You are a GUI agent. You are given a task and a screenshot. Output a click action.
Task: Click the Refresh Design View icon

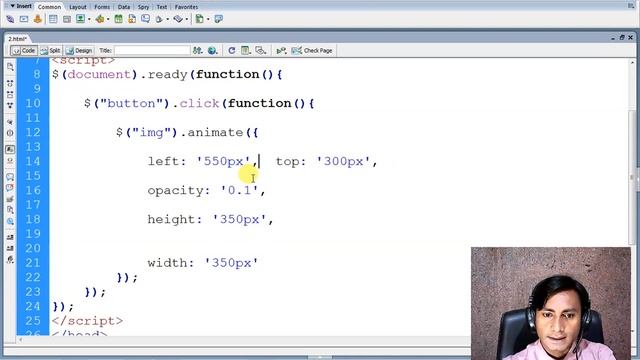232,51
